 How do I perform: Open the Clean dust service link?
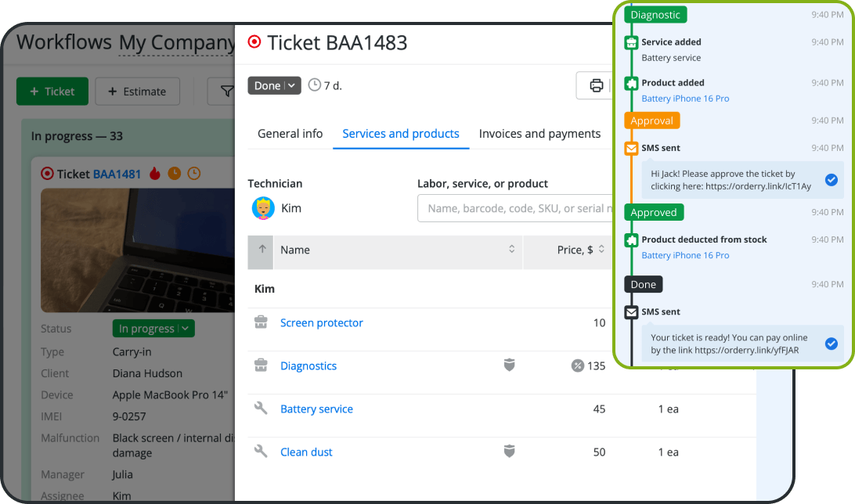(x=306, y=452)
